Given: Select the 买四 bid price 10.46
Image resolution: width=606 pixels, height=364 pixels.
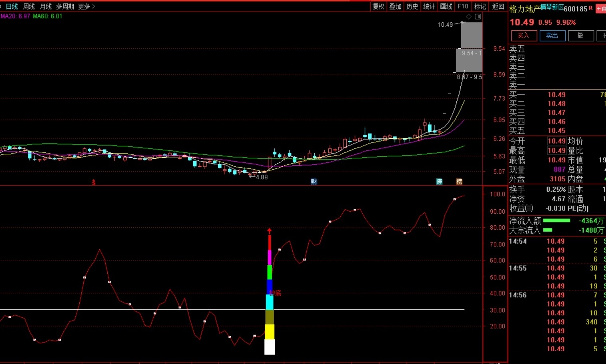Looking at the screenshot, I should click(557, 122).
